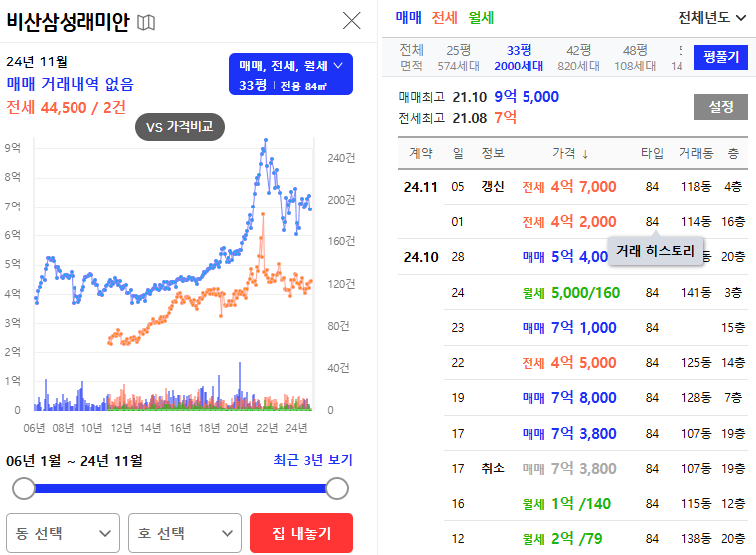Click the 매매최고 9억 5,000 value
This screenshot has height=555, width=756.
pyautogui.click(x=527, y=97)
